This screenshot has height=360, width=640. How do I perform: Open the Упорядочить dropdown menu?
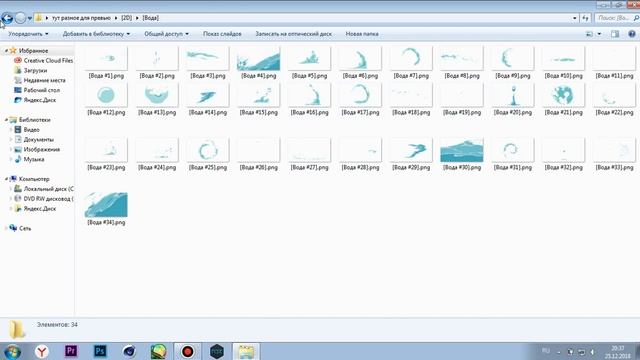click(x=28, y=34)
